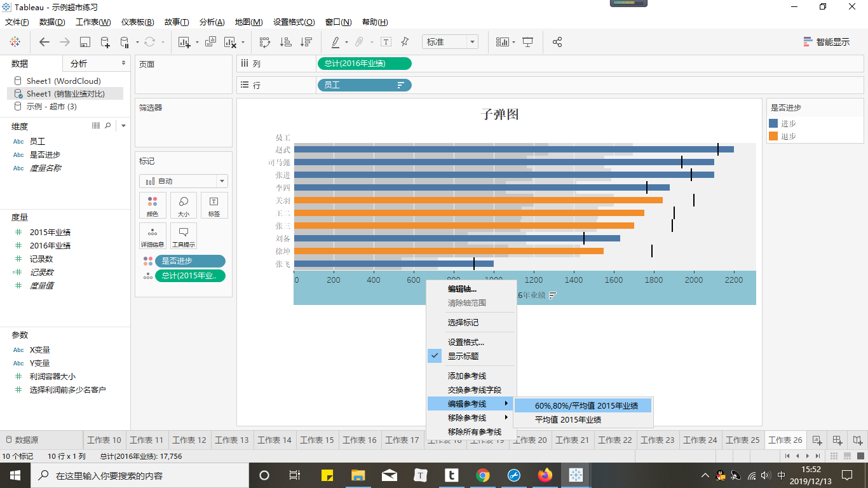Viewport: 868px width, 488px height.
Task: Click the redo forward arrow
Action: point(65,42)
